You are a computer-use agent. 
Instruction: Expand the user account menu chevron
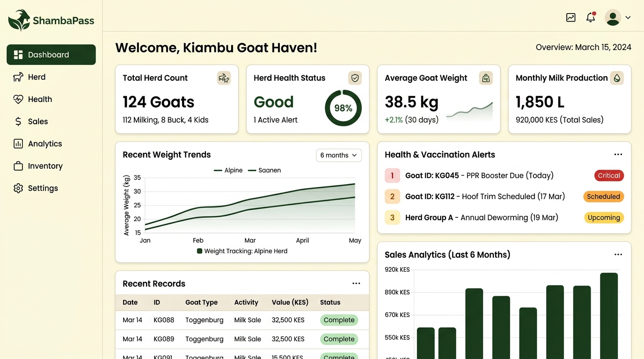(x=628, y=18)
